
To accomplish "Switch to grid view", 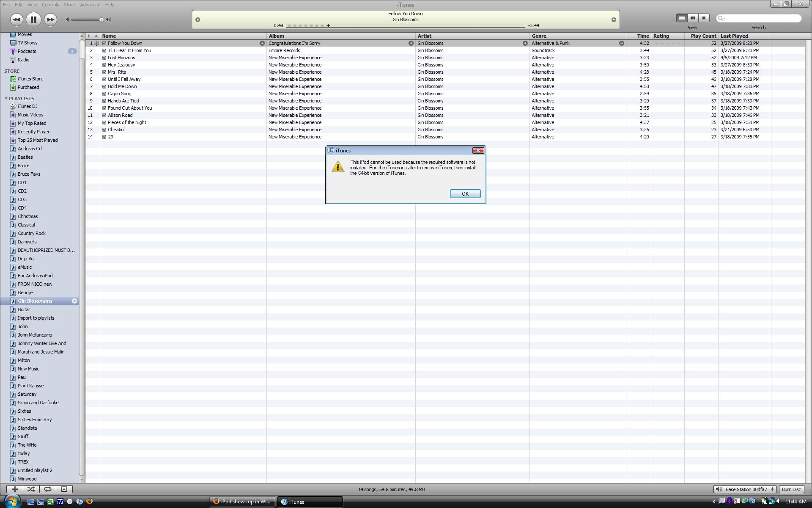I will click(693, 18).
